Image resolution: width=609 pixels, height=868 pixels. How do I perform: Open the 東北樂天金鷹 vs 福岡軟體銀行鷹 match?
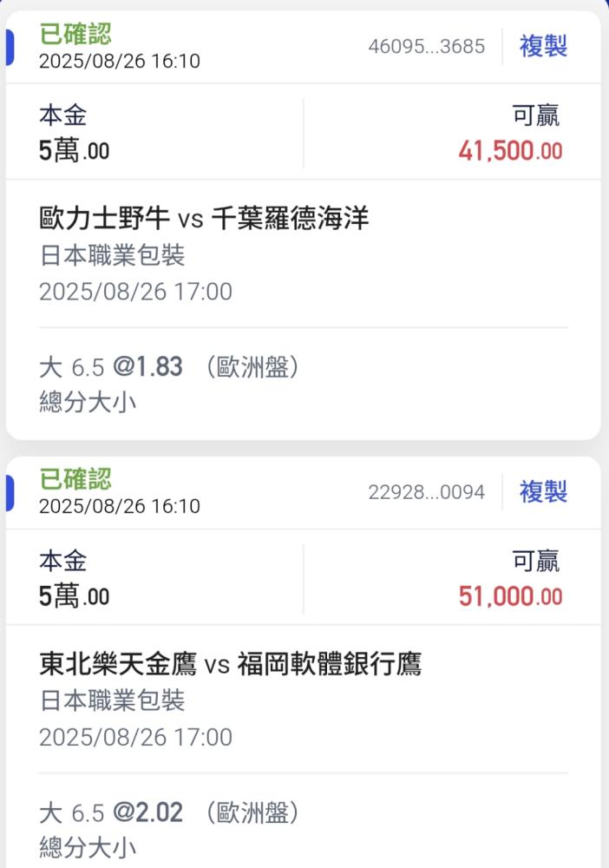pos(231,665)
